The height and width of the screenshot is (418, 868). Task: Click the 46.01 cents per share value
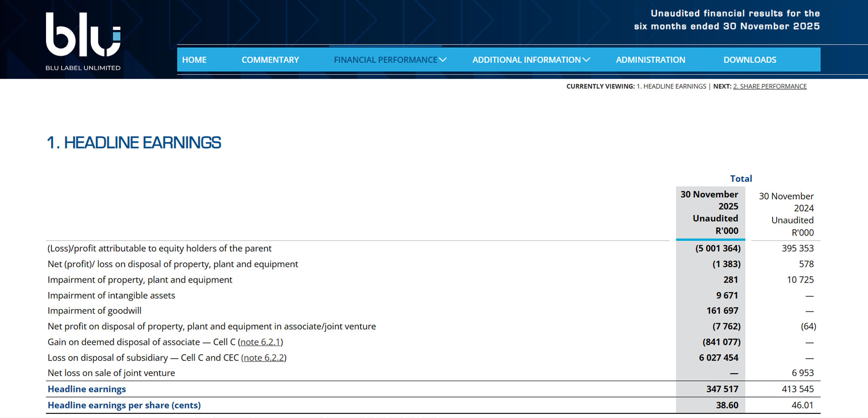pyautogui.click(x=803, y=405)
